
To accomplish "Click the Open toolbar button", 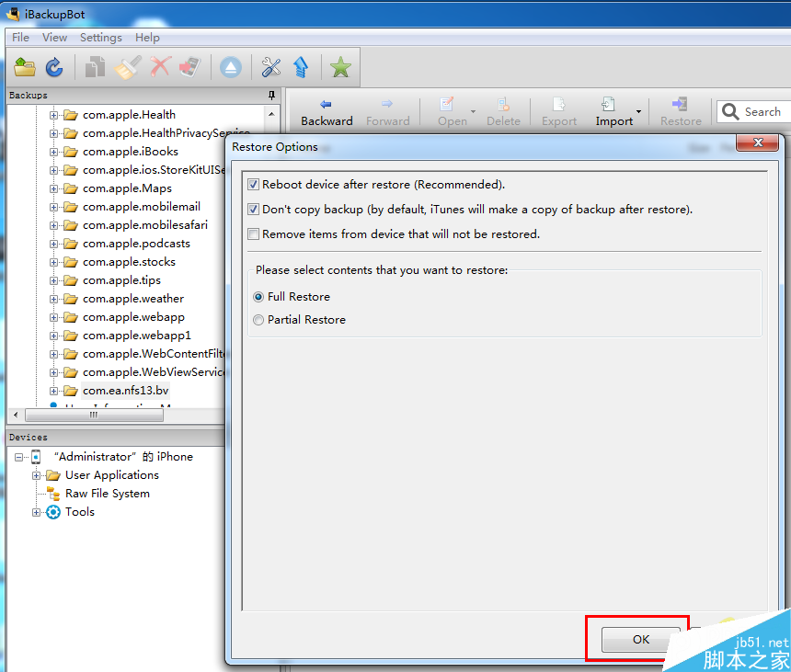I will 452,113.
